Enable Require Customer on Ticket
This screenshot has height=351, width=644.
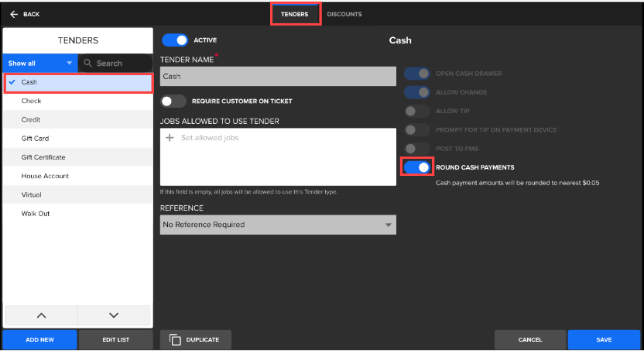173,101
